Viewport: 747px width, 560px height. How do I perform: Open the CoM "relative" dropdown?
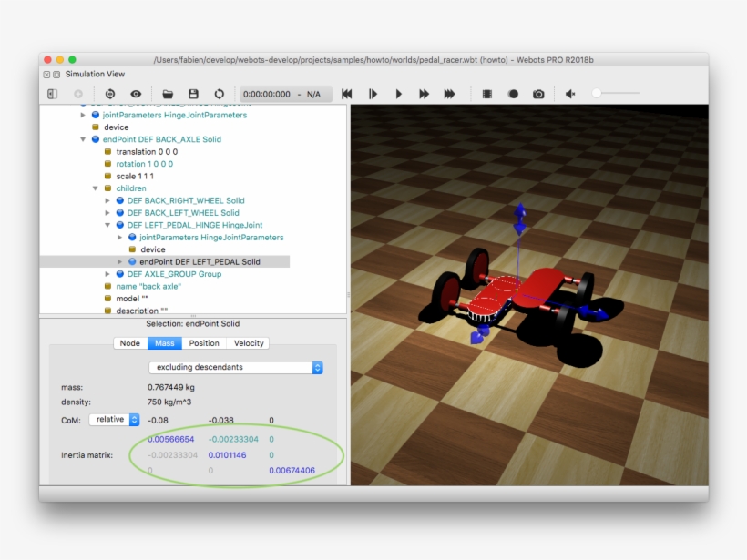click(x=114, y=420)
